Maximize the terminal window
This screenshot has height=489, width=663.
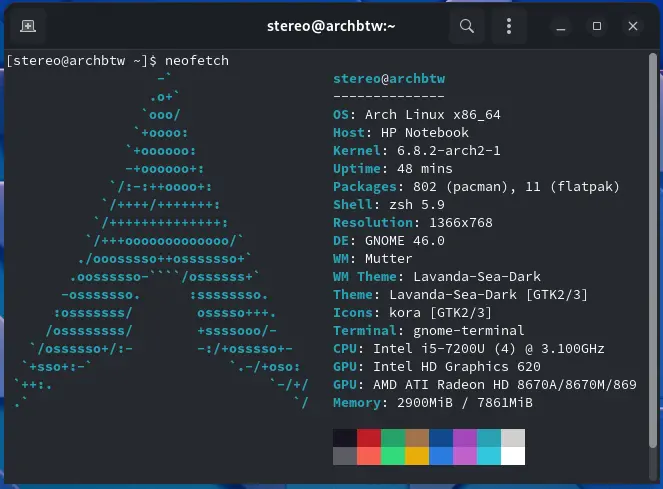[x=597, y=26]
